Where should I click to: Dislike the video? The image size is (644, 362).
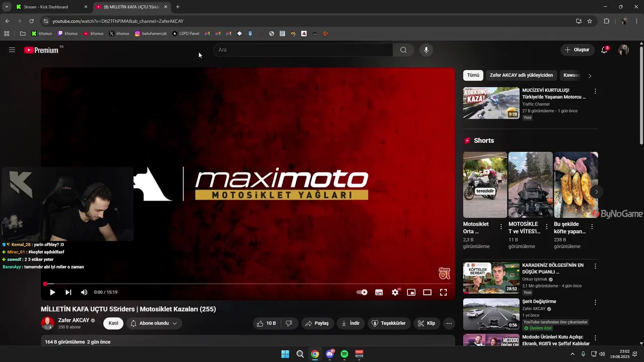[289, 323]
